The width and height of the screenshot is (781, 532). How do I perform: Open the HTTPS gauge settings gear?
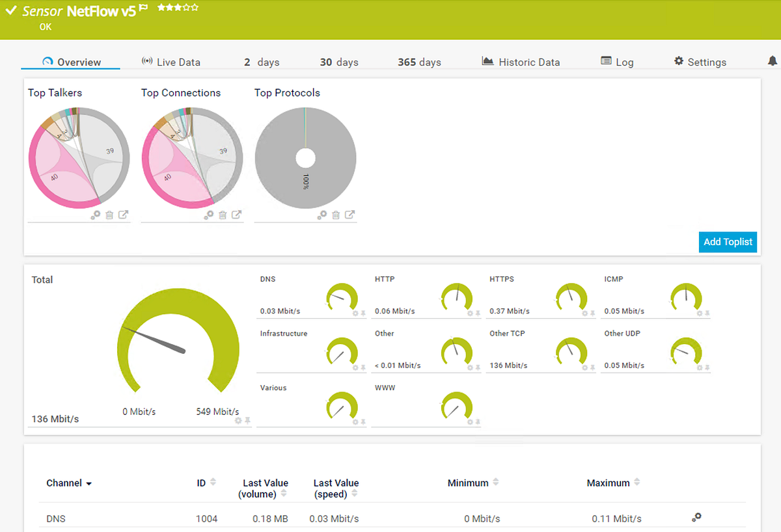click(584, 313)
